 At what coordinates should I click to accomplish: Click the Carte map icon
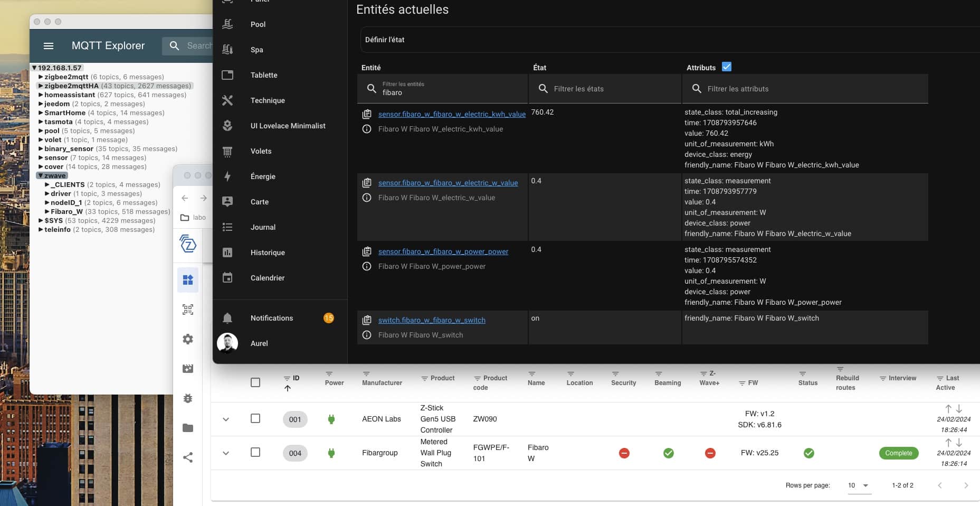click(x=227, y=202)
